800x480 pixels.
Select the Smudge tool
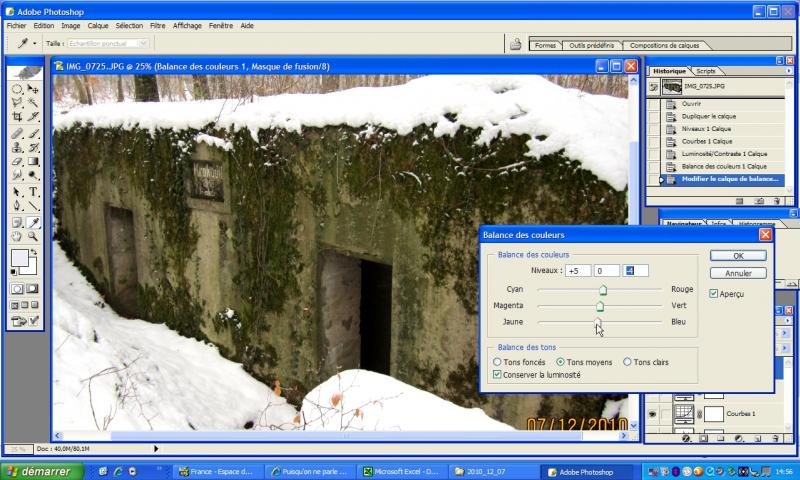click(x=17, y=175)
